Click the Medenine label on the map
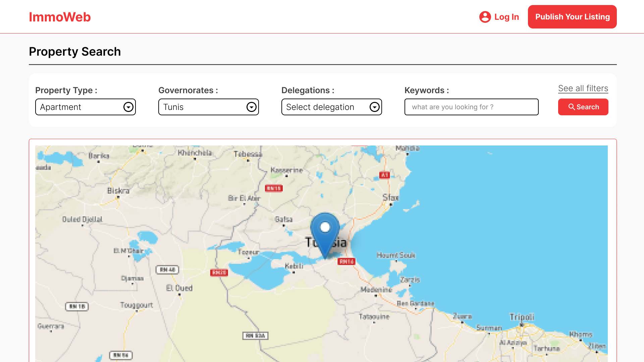The width and height of the screenshot is (644, 362). click(376, 290)
